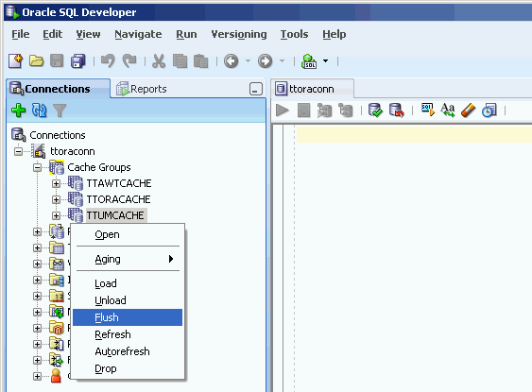Open the Run menu
Viewport: 532px width, 392px height.
tap(186, 34)
